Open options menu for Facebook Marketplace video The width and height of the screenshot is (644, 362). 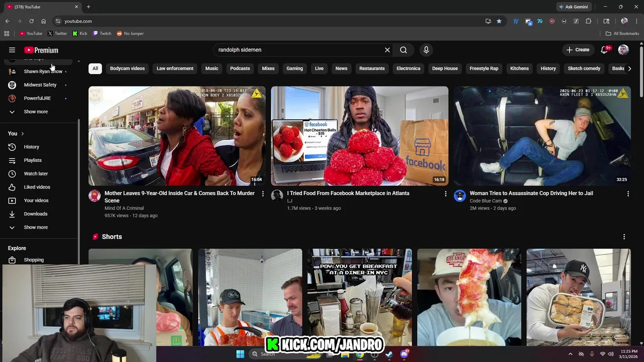click(x=445, y=194)
